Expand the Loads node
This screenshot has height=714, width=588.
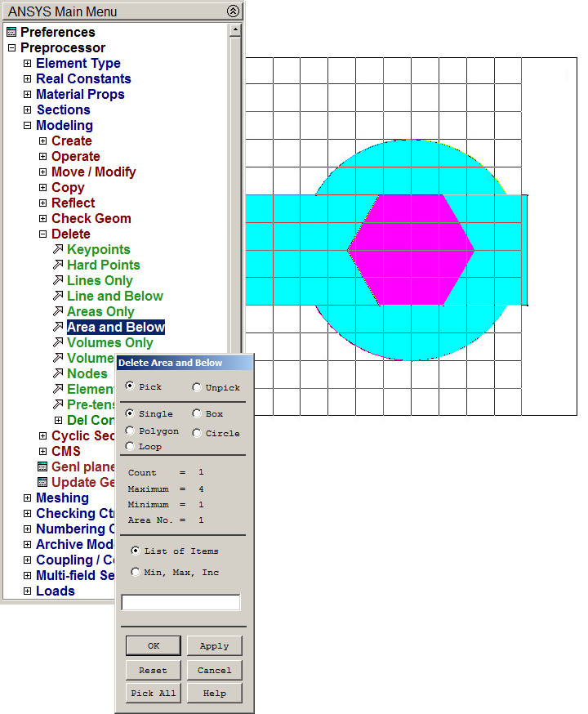point(27,591)
